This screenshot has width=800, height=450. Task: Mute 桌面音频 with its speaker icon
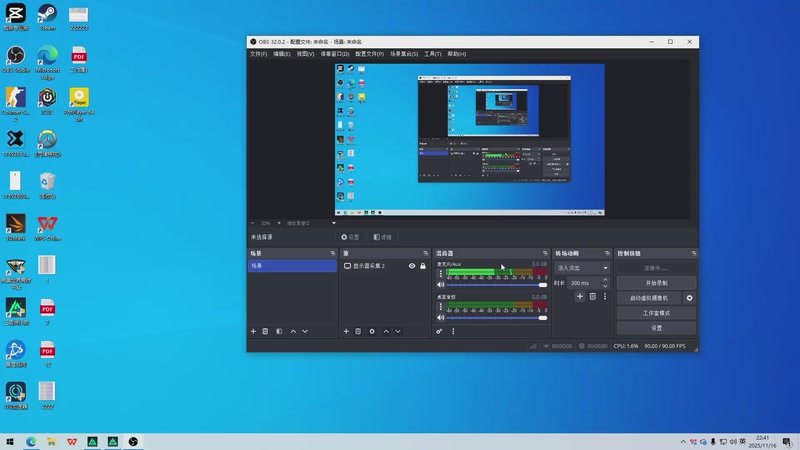point(441,317)
